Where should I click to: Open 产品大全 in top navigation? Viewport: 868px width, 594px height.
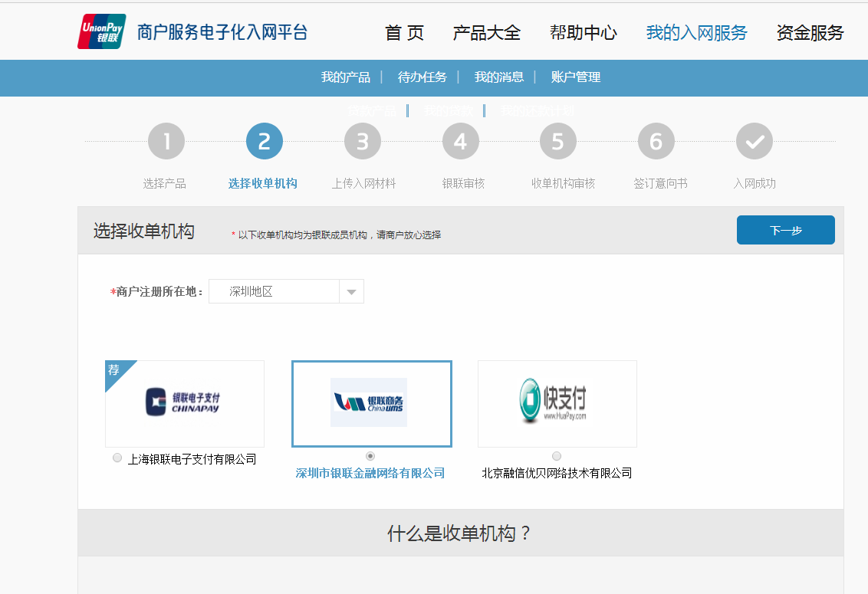tap(486, 33)
